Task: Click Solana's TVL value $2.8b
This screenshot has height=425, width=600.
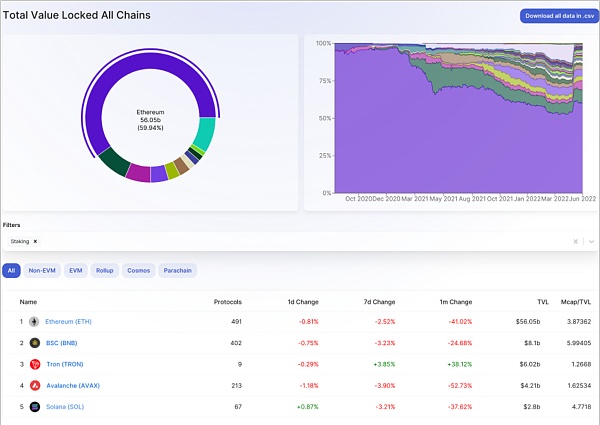Action: coord(532,407)
